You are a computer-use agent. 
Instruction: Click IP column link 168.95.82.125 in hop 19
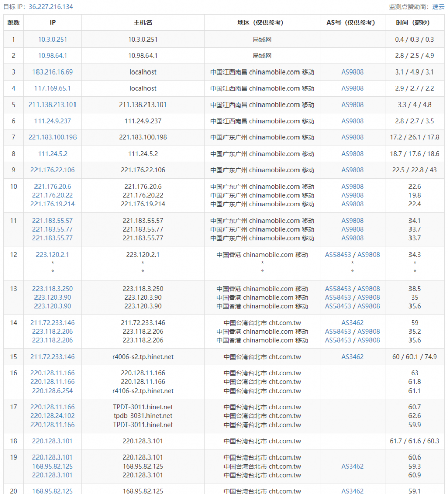click(x=53, y=466)
